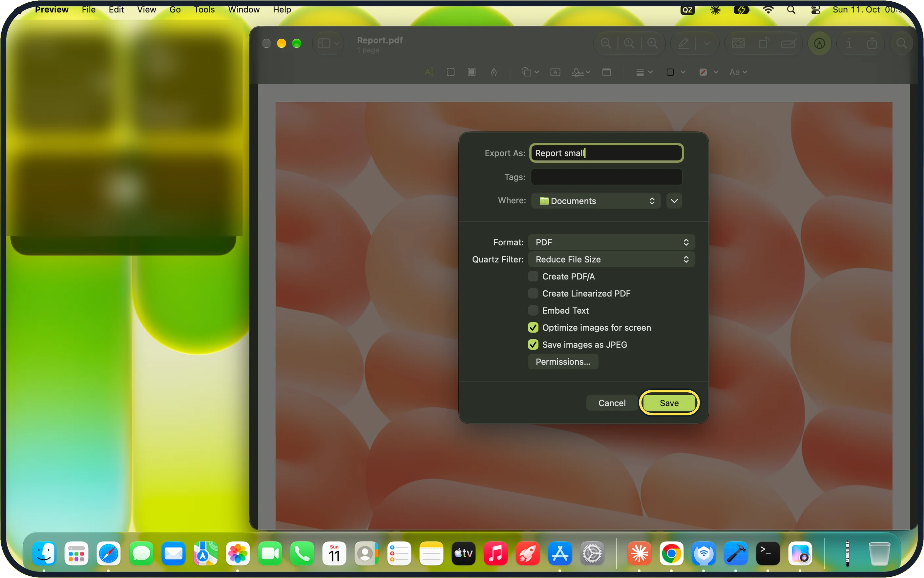Enable the Create PDF/A checkbox
This screenshot has height=578, width=924.
(x=533, y=276)
